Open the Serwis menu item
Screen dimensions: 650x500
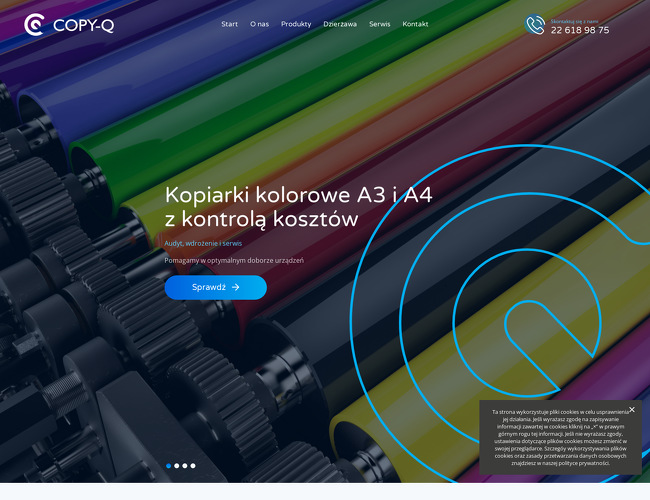point(380,24)
